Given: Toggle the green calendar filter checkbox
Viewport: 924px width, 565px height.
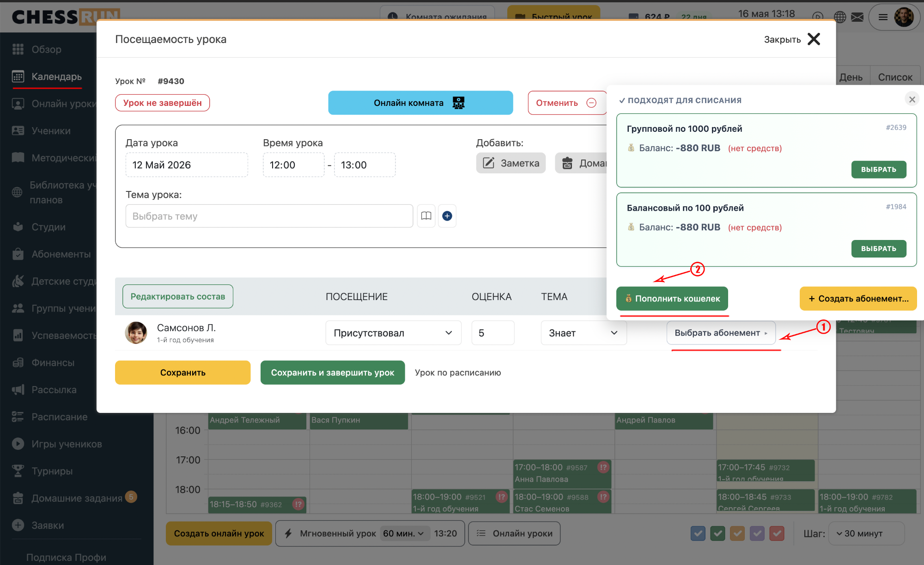Looking at the screenshot, I should [x=717, y=534].
